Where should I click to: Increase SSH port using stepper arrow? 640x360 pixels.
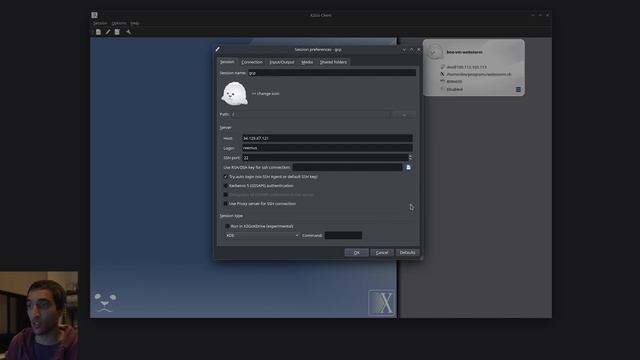410,156
